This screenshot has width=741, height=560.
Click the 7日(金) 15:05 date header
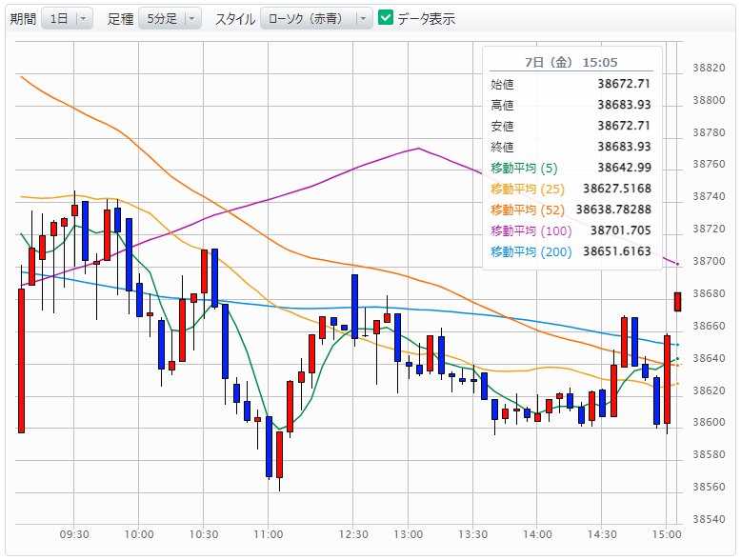tap(572, 62)
